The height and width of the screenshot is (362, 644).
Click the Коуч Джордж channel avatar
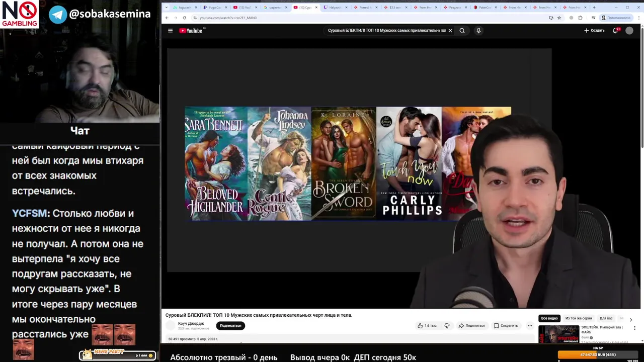click(x=171, y=326)
